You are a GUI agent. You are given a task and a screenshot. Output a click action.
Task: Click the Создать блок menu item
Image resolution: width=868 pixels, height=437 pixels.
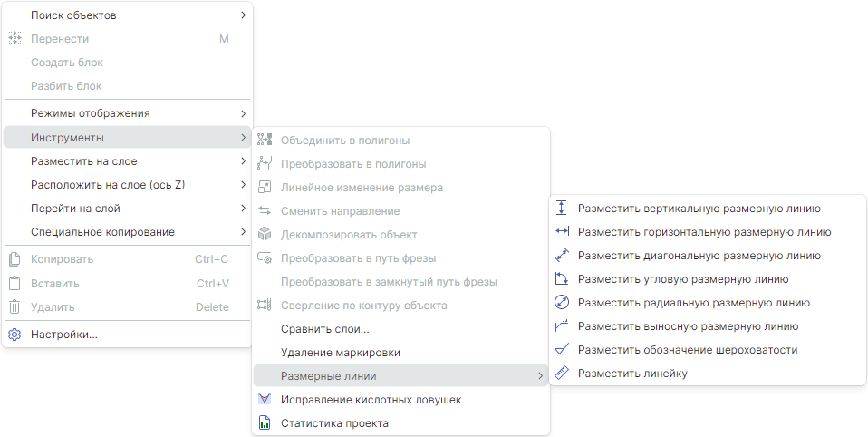pyautogui.click(x=128, y=63)
